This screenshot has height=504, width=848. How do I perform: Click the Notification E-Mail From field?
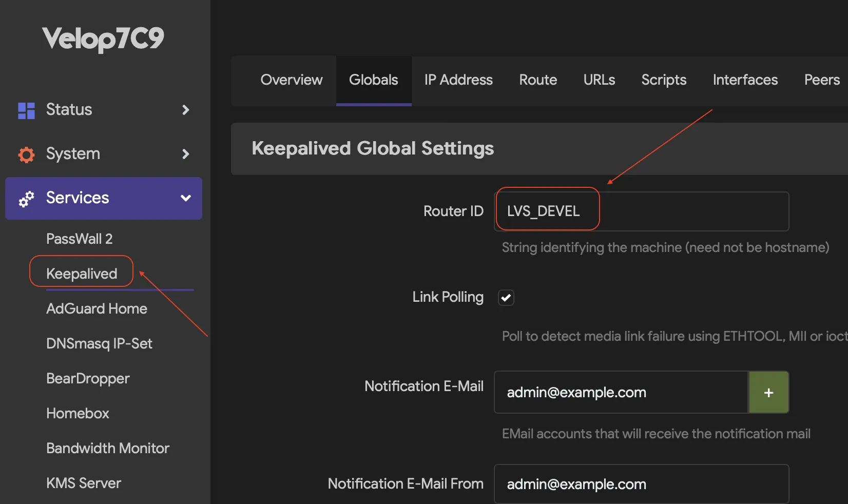coord(642,483)
